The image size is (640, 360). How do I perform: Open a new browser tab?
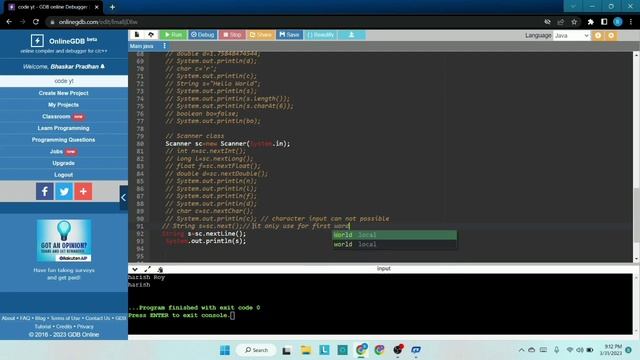coord(112,7)
